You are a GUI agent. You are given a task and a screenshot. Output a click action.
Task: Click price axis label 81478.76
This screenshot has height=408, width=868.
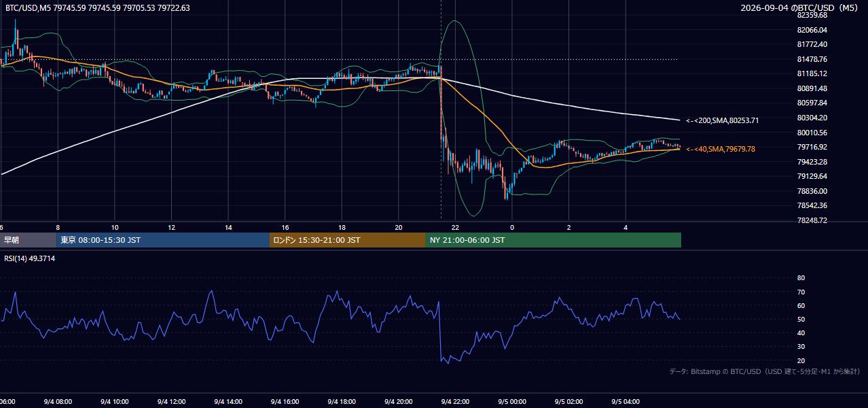[x=812, y=59]
